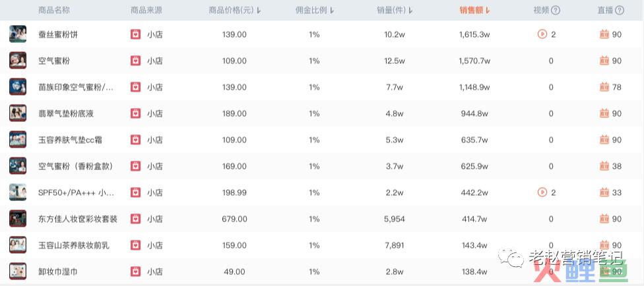Click 直播 live icon in 玉容养肤气垫cc霜 row
This screenshot has height=286, width=644.
pos(604,140)
